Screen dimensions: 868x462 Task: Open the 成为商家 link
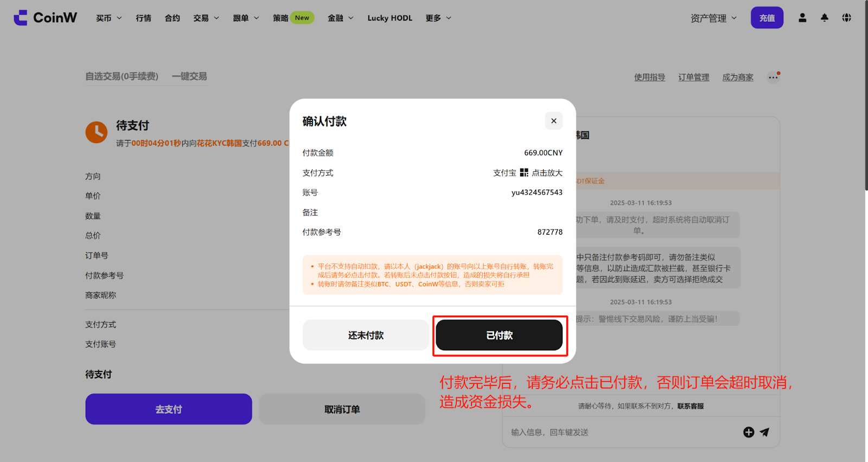tap(738, 78)
